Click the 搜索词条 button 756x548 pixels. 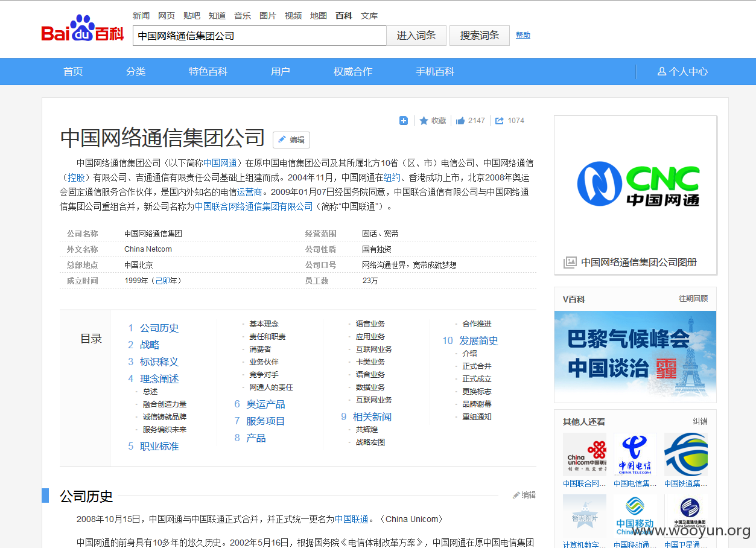click(x=480, y=36)
